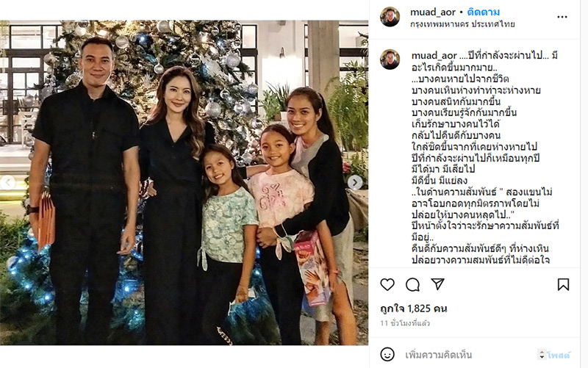Open comments with the speech bubble icon

point(412,285)
